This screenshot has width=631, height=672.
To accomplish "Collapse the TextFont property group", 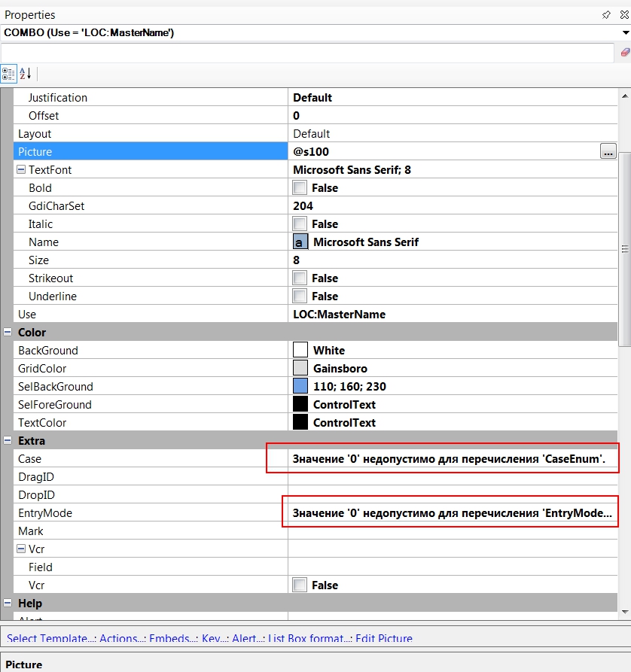I will [x=21, y=170].
